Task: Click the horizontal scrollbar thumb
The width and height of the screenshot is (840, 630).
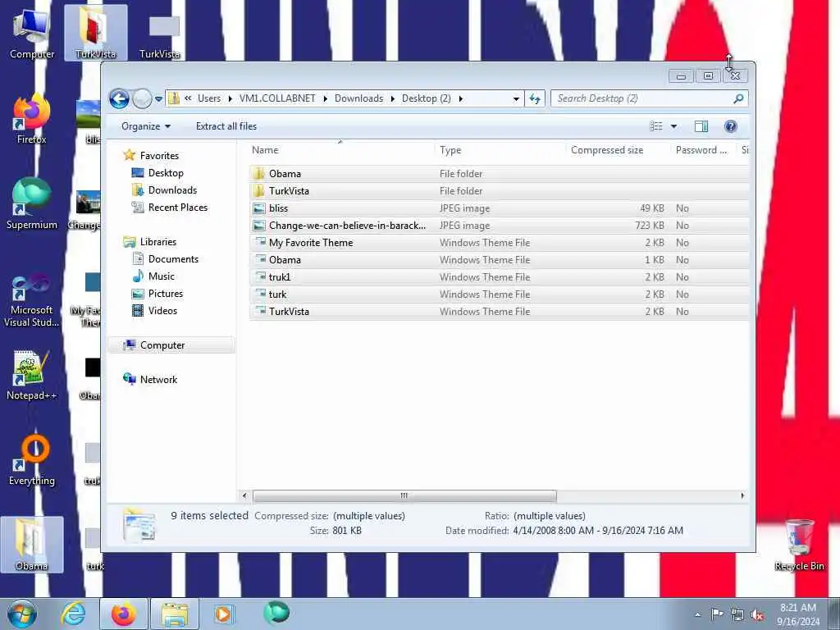Action: [x=404, y=495]
